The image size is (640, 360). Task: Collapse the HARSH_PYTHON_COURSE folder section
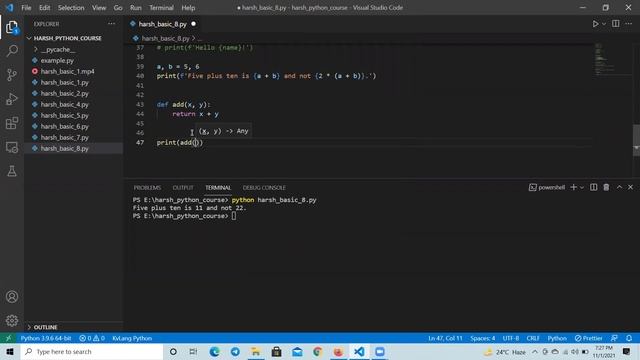[67, 38]
